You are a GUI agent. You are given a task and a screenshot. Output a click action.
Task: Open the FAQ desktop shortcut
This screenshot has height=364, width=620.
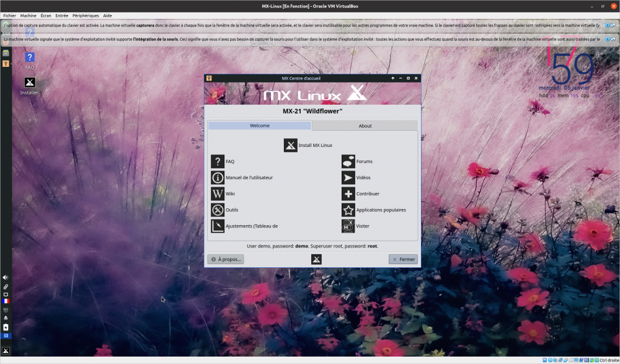(x=30, y=61)
